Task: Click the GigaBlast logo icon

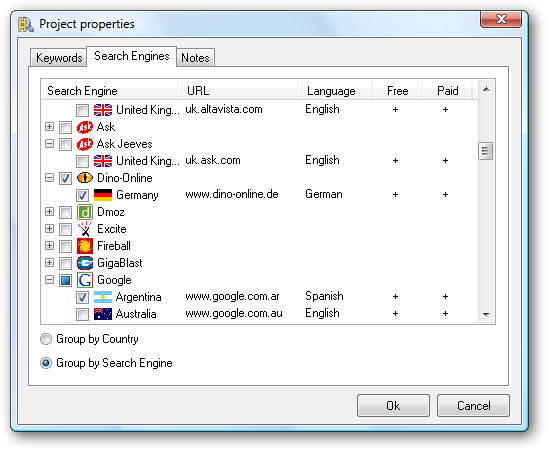Action: pos(85,263)
